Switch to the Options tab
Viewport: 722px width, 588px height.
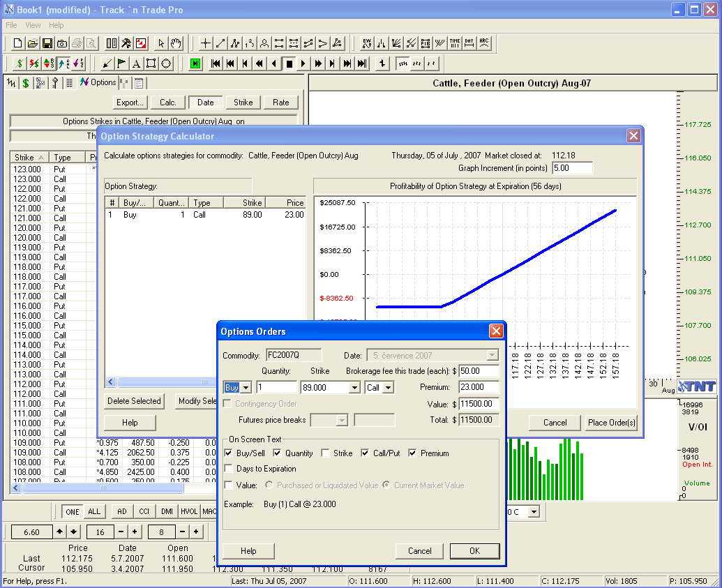98,82
